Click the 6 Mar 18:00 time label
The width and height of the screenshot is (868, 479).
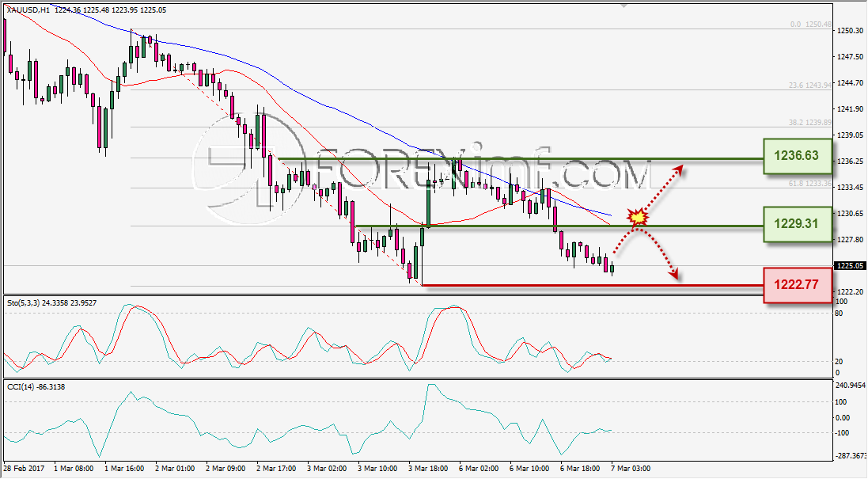[580, 469]
